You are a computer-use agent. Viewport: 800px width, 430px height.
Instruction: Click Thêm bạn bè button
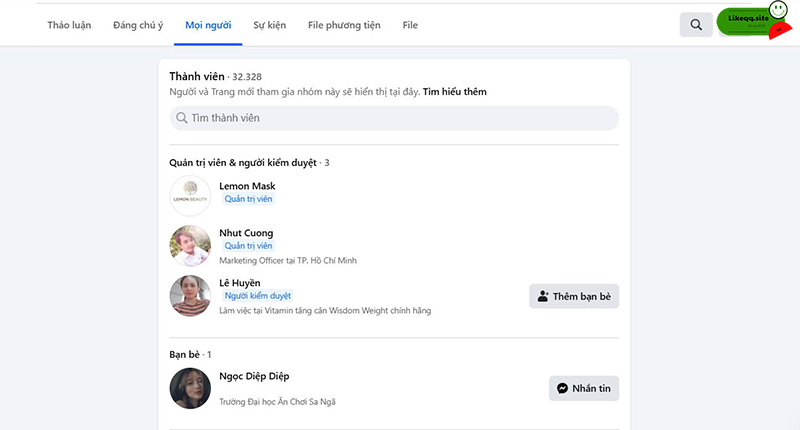574,296
